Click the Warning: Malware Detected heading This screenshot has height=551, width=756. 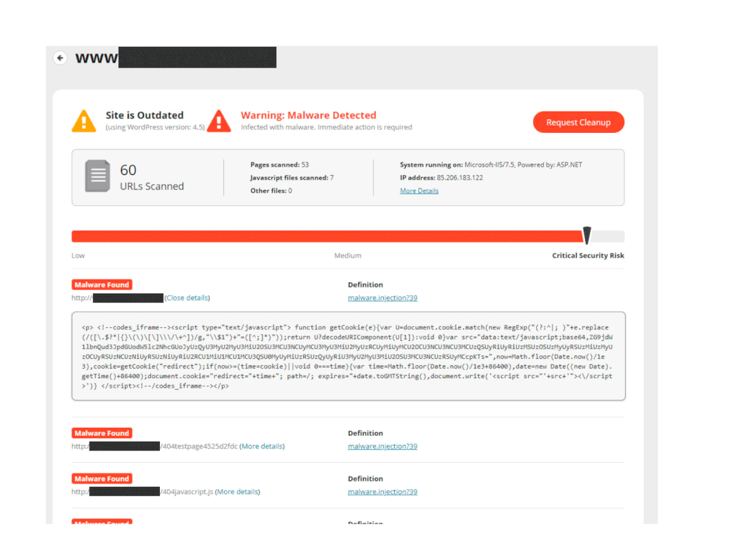309,115
